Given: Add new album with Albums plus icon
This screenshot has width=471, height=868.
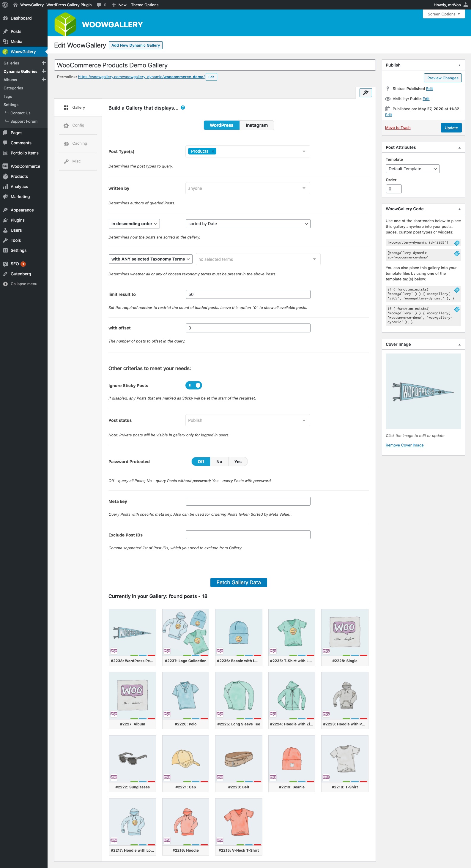Looking at the screenshot, I should [43, 80].
